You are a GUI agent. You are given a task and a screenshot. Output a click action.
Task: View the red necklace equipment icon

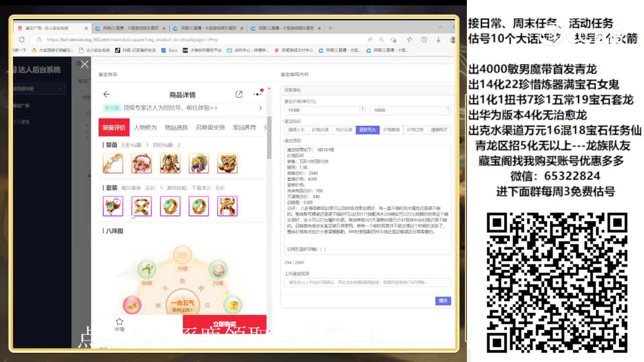click(x=141, y=163)
